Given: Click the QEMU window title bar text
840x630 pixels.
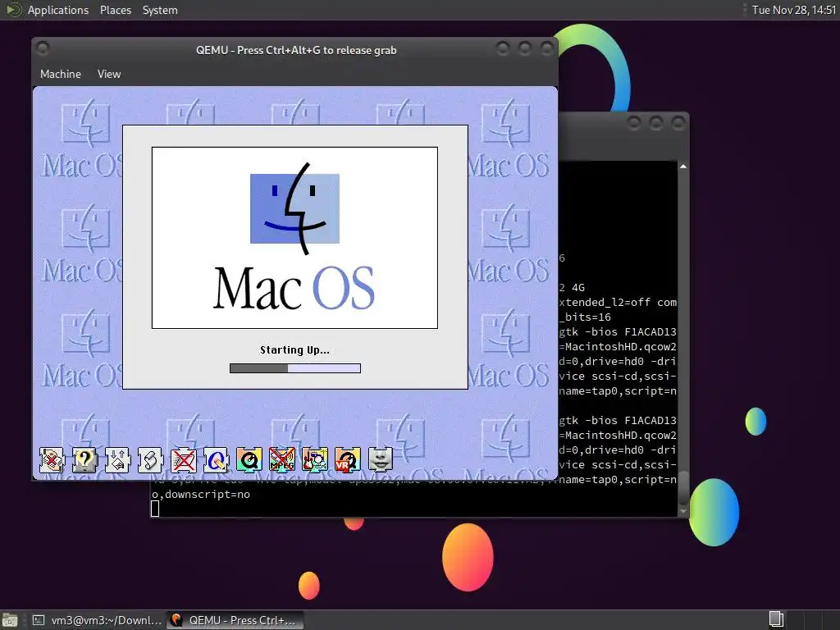Looking at the screenshot, I should point(296,50).
